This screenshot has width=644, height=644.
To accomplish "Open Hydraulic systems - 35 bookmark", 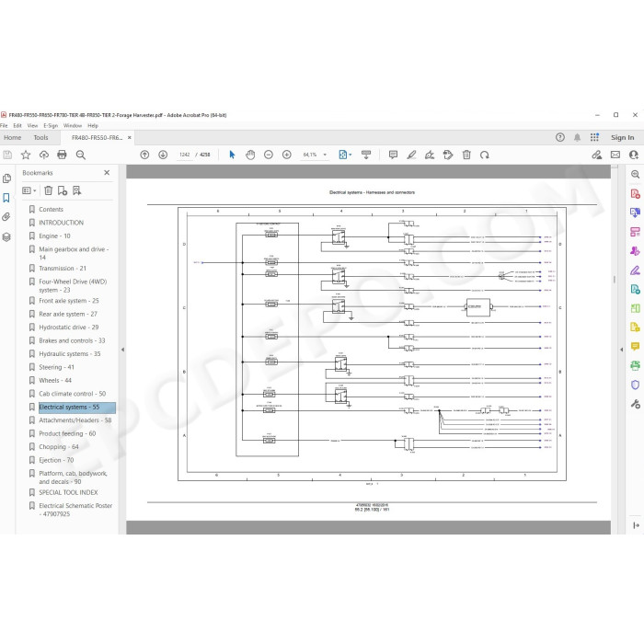I will (69, 353).
